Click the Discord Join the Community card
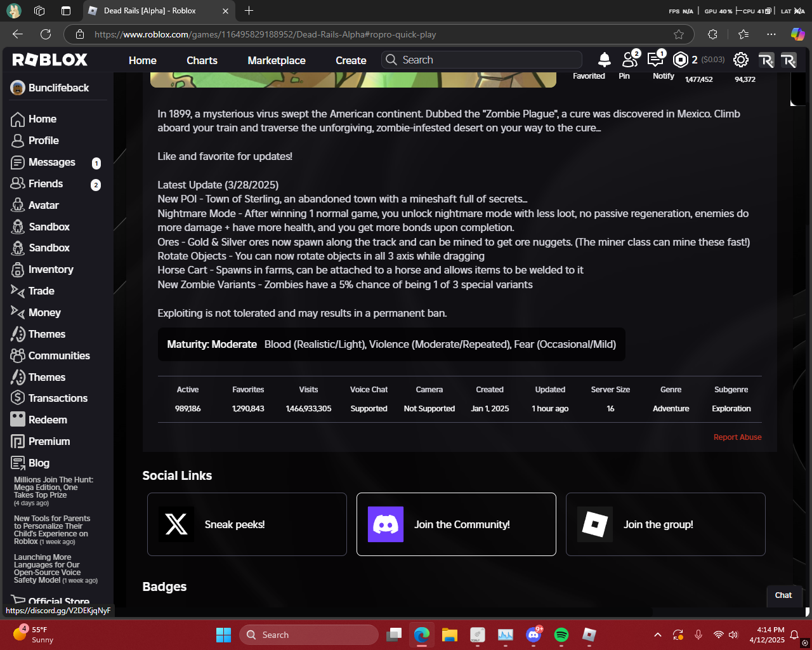812x650 pixels. 456,524
